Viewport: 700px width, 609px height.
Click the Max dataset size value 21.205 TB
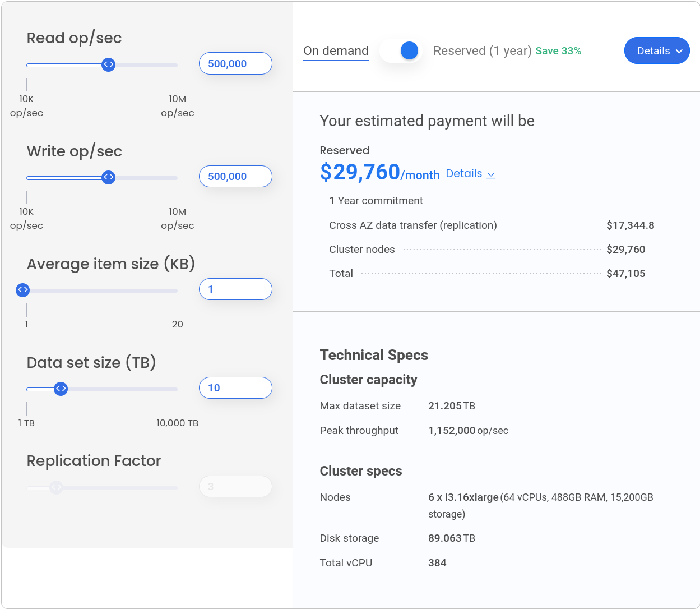[452, 406]
